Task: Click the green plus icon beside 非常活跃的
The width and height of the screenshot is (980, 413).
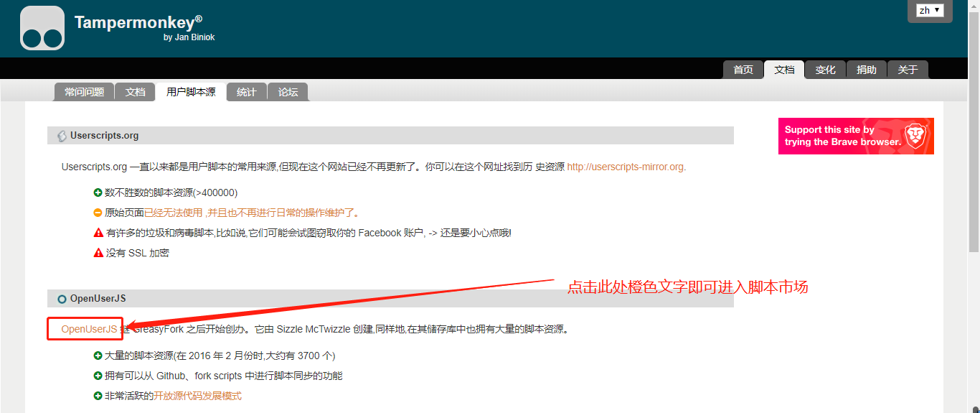Action: 98,396
